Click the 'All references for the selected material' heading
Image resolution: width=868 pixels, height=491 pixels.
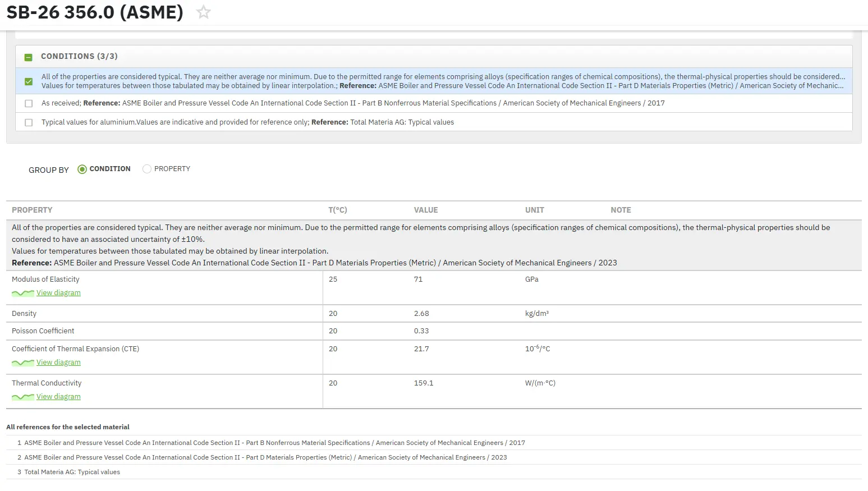click(x=68, y=427)
